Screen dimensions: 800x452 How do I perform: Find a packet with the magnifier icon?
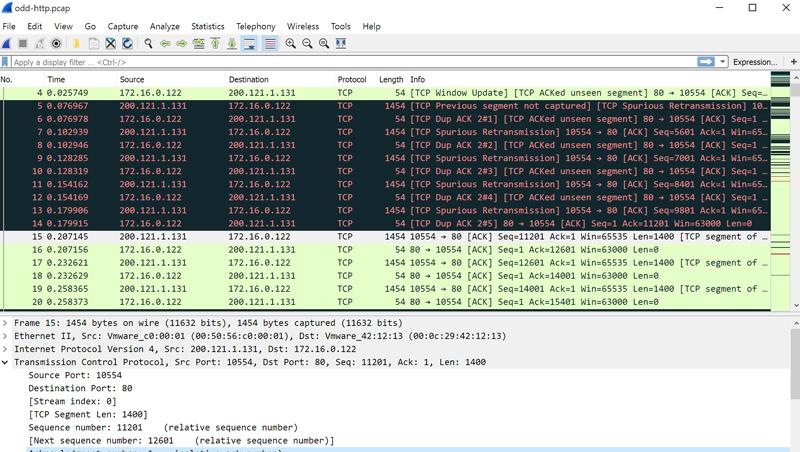point(148,44)
